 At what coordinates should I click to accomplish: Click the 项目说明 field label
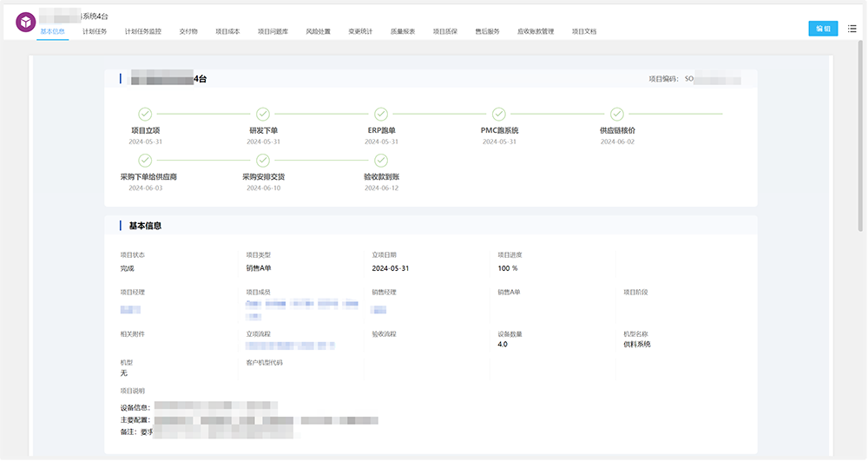pyautogui.click(x=132, y=391)
